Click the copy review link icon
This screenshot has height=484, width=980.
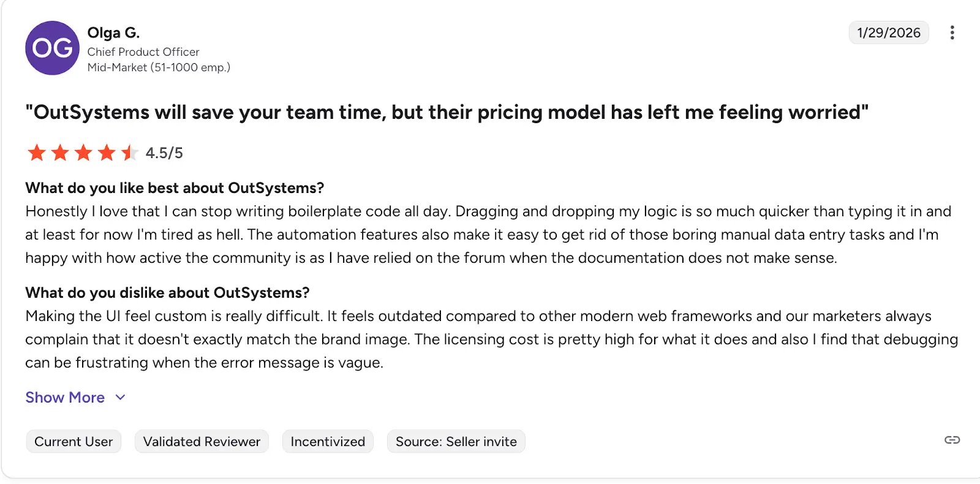[x=952, y=440]
